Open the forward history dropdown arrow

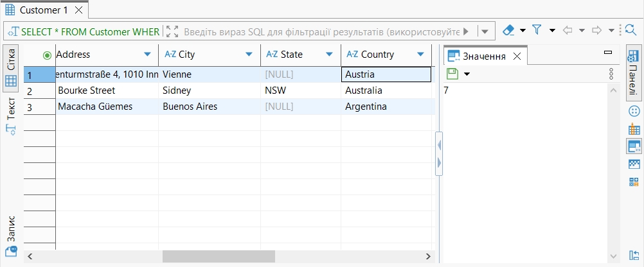611,30
